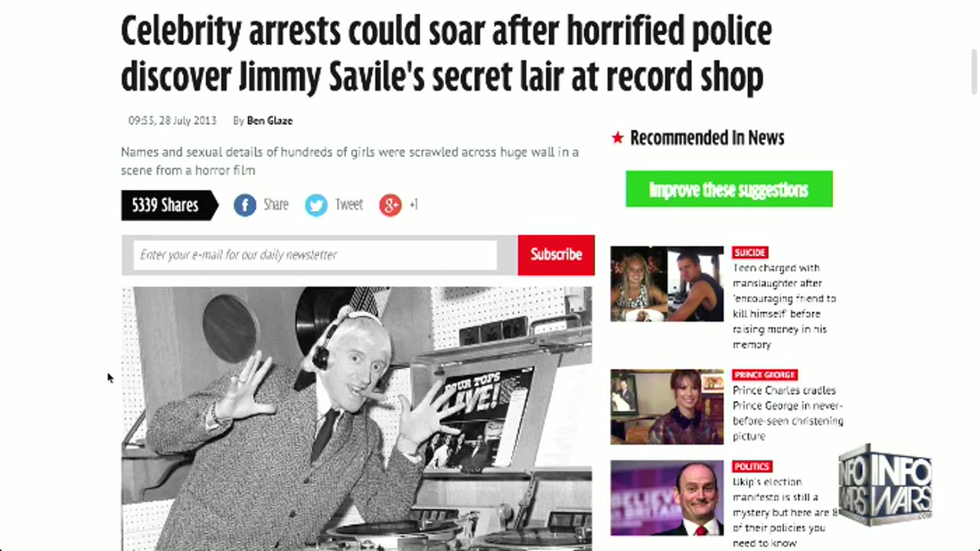The height and width of the screenshot is (551, 980).
Task: Click the red SUICIDE category tag
Action: [x=750, y=253]
